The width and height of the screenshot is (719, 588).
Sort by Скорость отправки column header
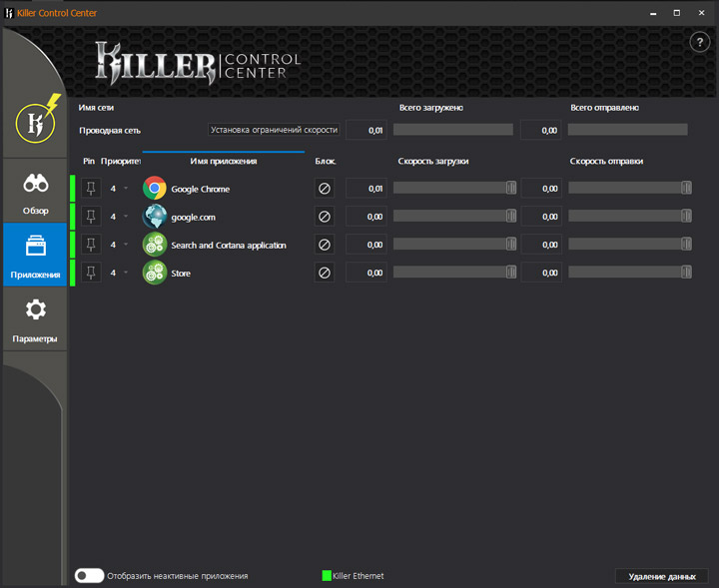(x=606, y=161)
